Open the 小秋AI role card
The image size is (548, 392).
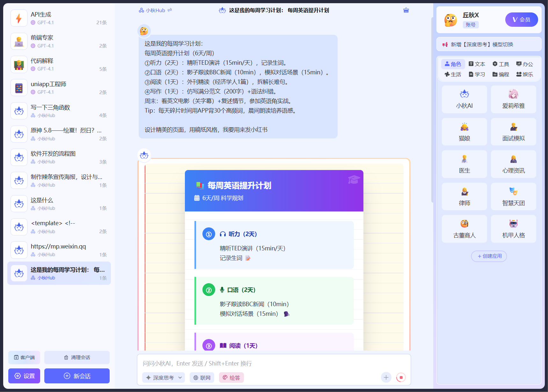(x=464, y=99)
